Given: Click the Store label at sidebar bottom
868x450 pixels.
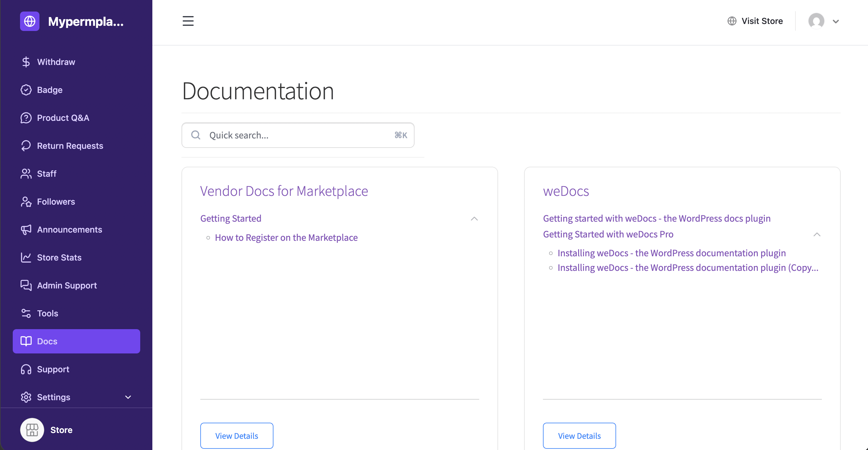Looking at the screenshot, I should 61,430.
